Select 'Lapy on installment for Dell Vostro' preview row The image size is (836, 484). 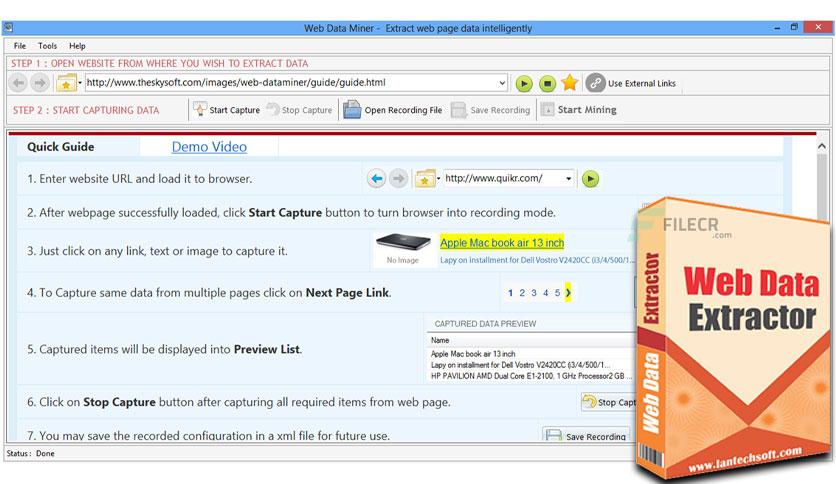point(520,365)
